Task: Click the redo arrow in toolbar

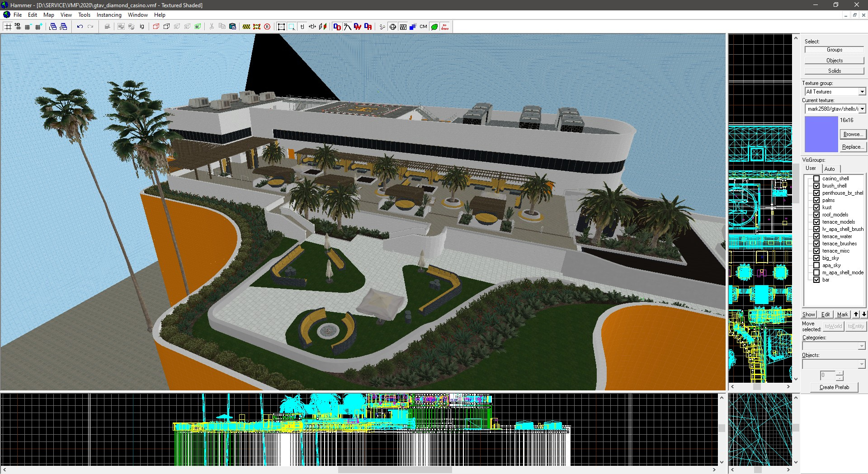Action: 90,27
